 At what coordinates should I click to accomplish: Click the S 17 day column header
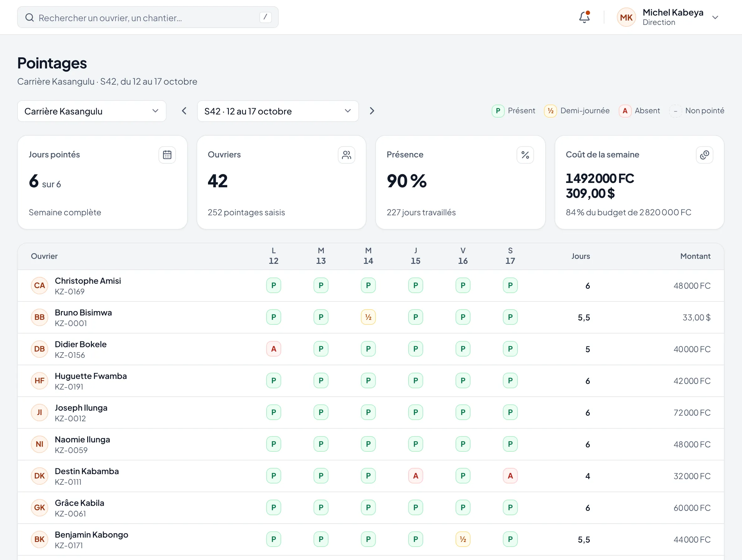[510, 256]
